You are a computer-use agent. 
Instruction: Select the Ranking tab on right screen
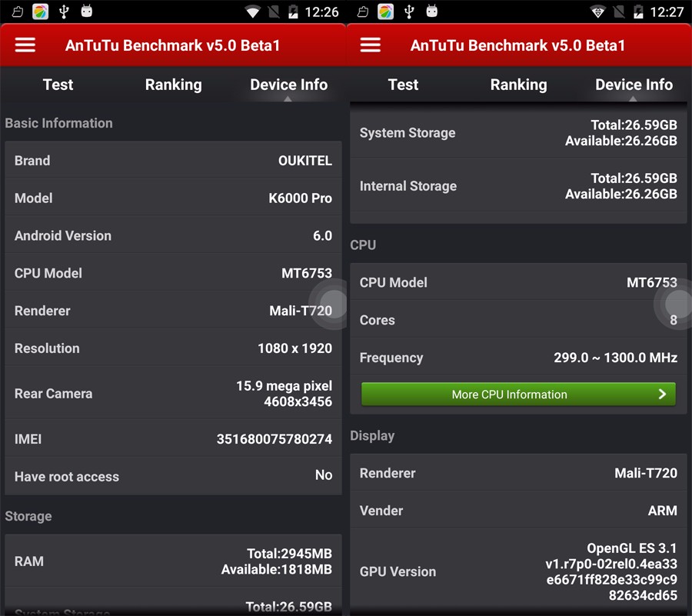click(x=518, y=85)
